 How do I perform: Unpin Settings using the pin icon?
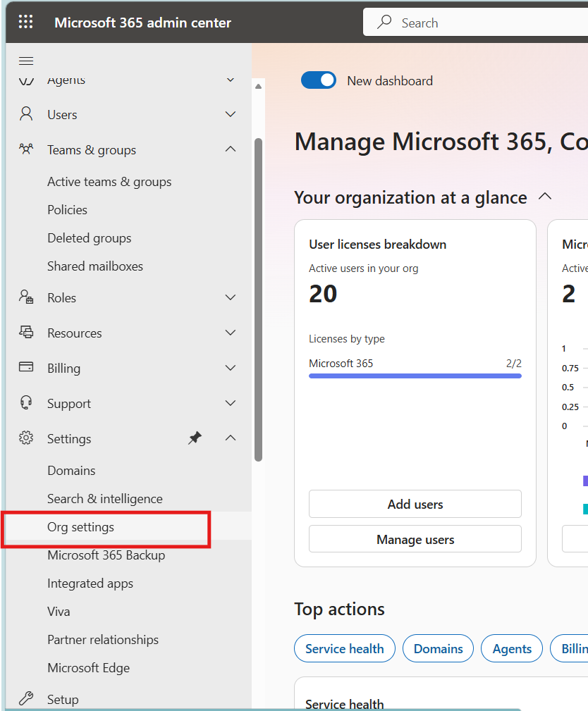pyautogui.click(x=195, y=438)
